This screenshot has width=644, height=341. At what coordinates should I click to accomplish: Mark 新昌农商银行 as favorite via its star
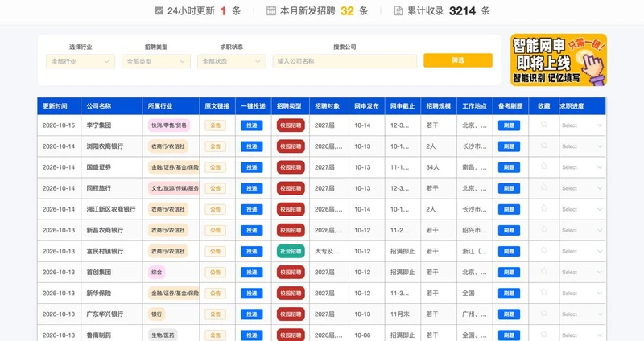pyautogui.click(x=544, y=229)
